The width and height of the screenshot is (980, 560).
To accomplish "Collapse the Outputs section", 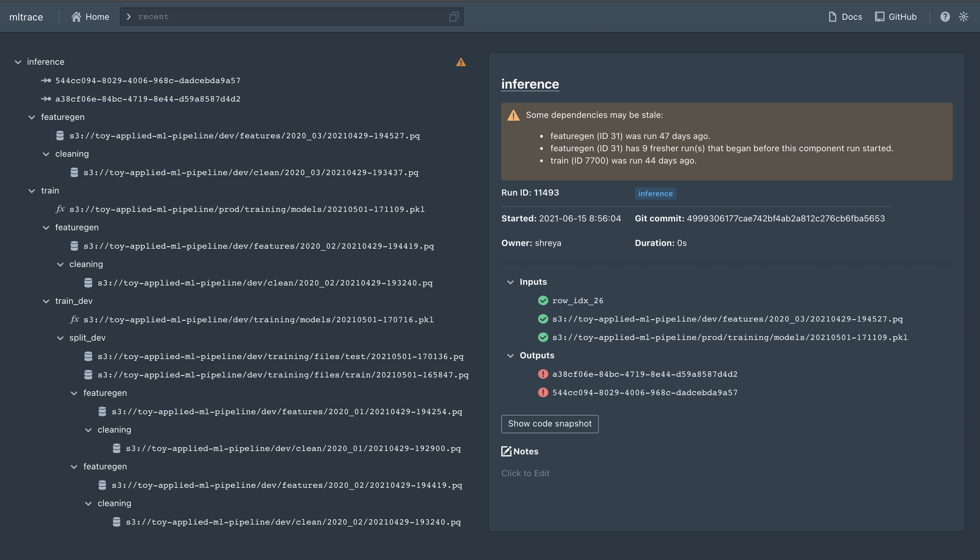I will point(510,355).
